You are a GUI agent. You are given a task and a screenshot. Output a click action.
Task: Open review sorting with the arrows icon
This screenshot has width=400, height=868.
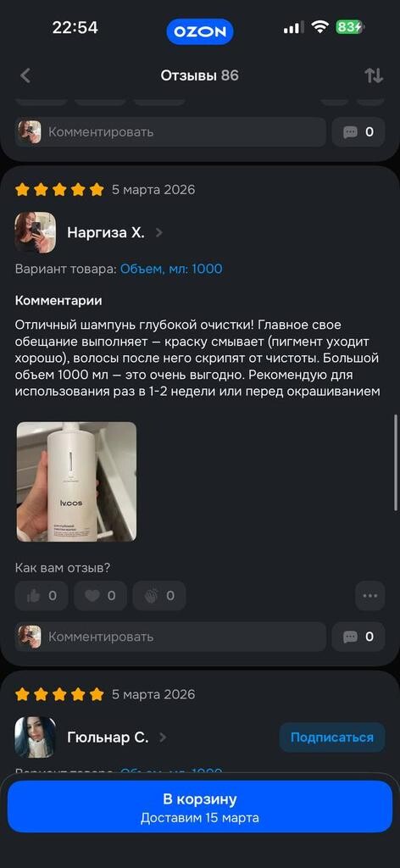(374, 75)
